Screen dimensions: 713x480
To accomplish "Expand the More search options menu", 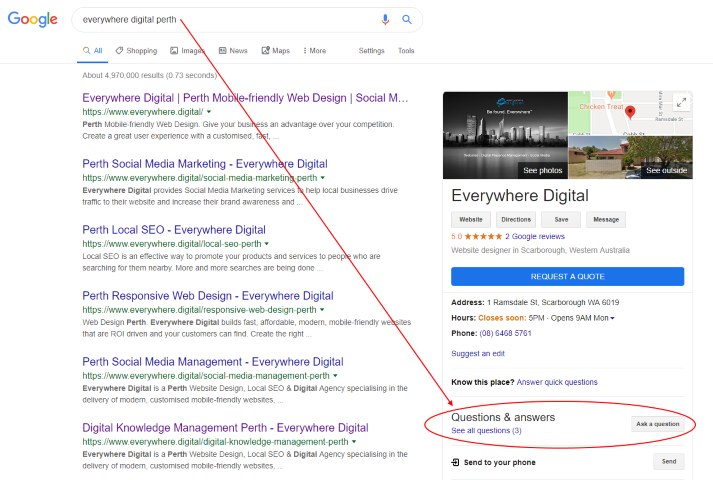I will tap(313, 50).
